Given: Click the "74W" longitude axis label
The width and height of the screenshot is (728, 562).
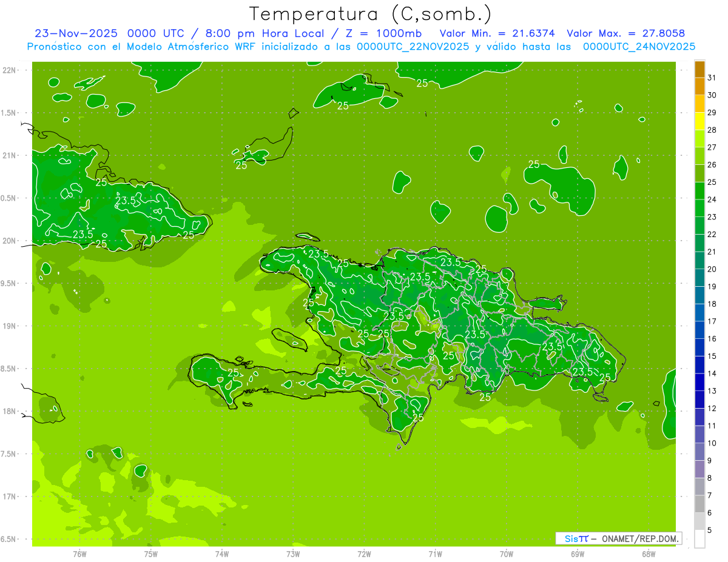Looking at the screenshot, I should (222, 554).
